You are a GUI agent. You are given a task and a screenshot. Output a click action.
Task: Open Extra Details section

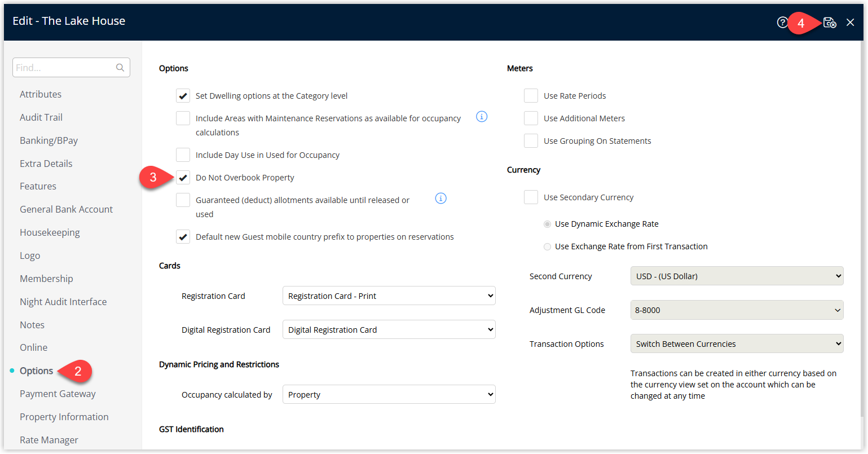(x=46, y=164)
